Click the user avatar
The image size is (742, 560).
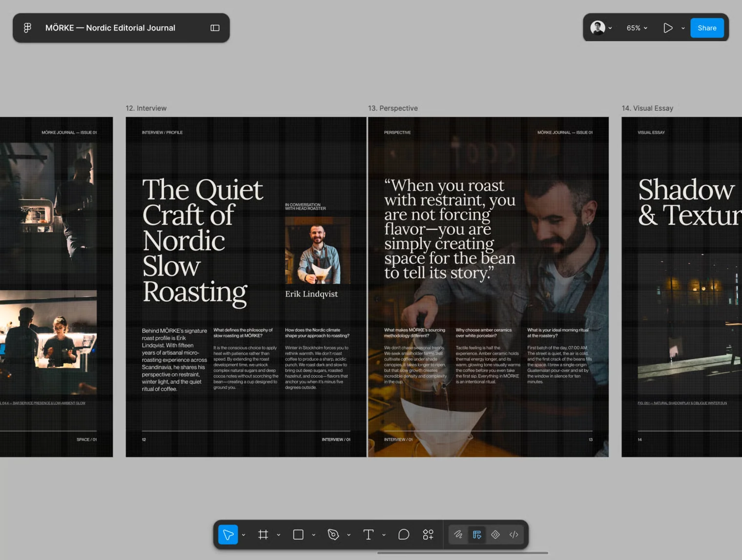coord(598,28)
